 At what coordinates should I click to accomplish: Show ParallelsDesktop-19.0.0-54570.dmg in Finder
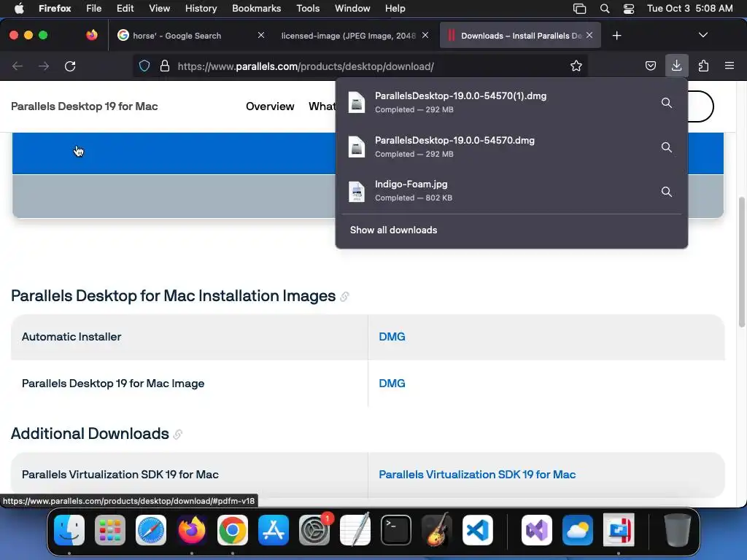[667, 147]
